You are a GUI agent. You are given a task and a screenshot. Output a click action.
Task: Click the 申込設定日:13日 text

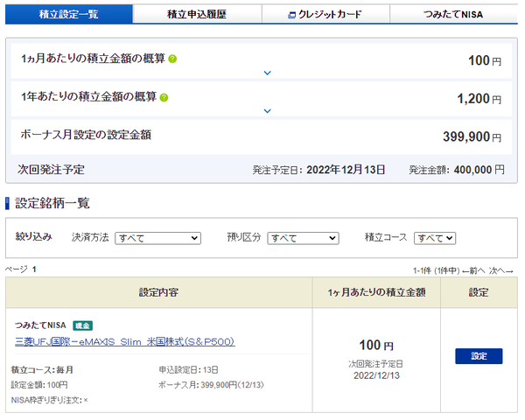188,370
